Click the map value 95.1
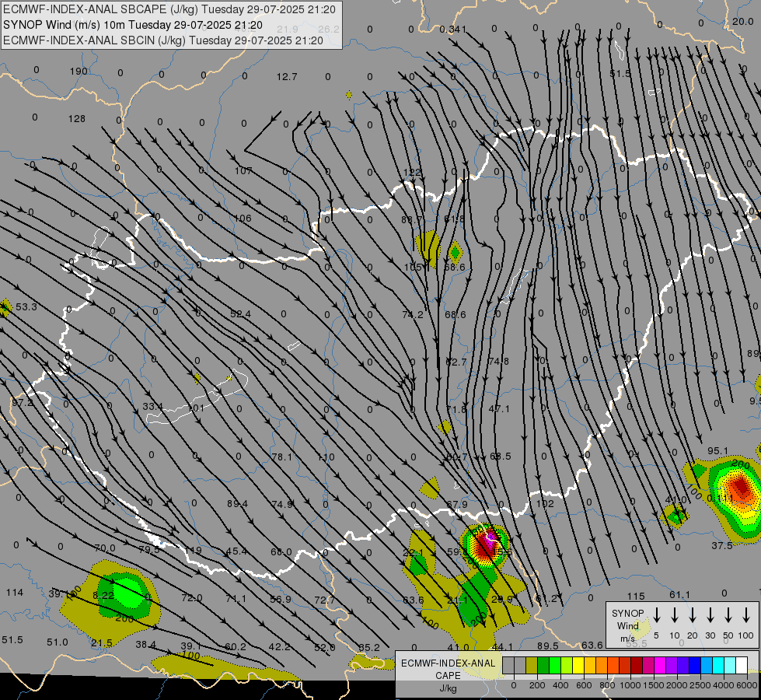 (x=717, y=451)
